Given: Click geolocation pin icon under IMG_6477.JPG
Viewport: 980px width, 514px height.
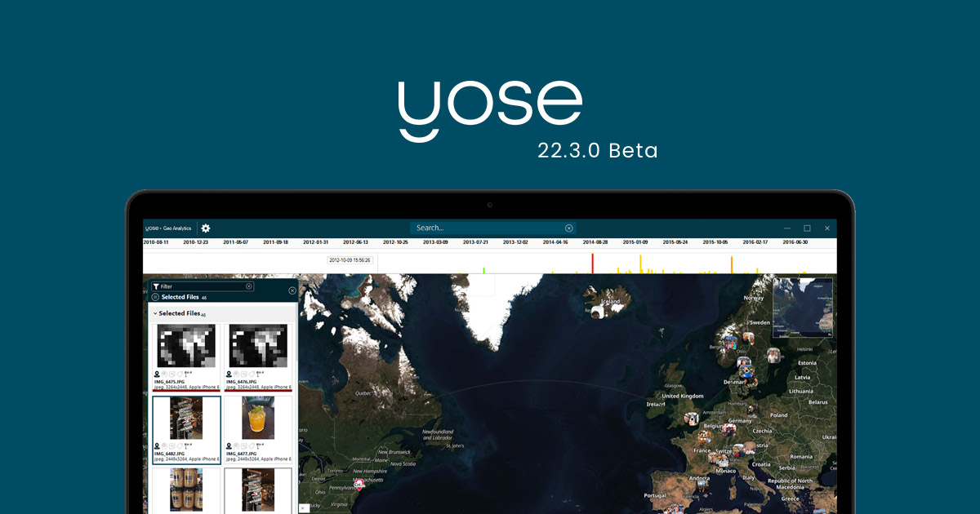Looking at the screenshot, I should 228,446.
